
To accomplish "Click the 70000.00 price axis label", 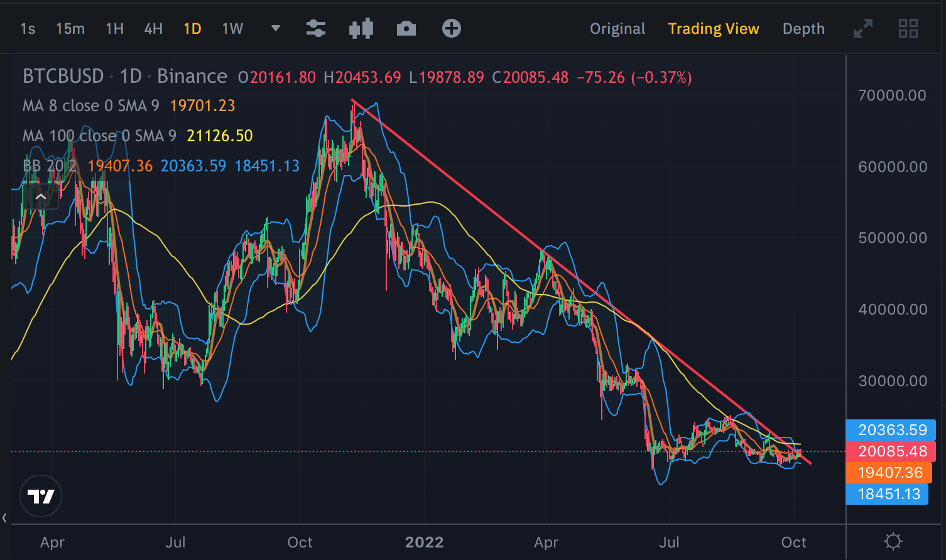I will click(892, 95).
